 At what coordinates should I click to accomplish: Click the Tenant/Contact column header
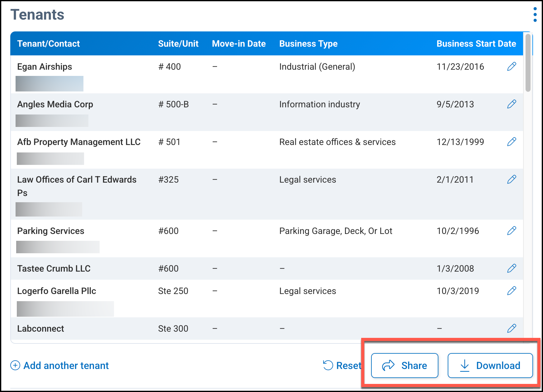coord(49,44)
